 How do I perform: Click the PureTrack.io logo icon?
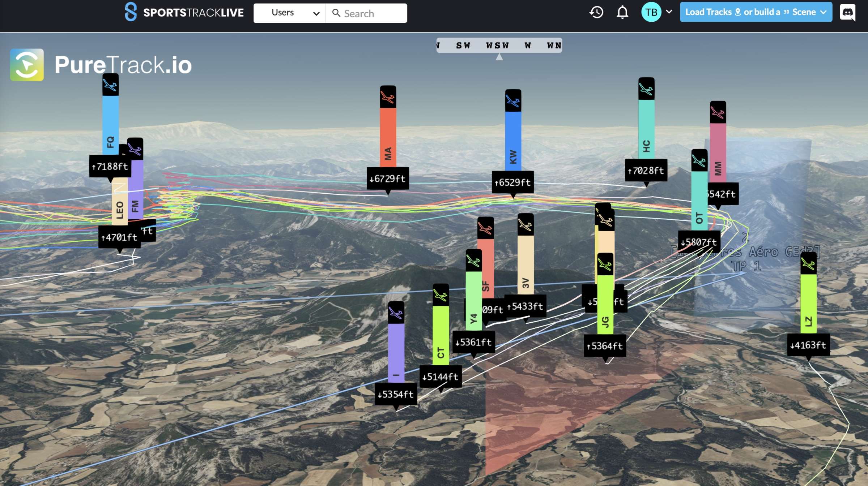coord(27,65)
